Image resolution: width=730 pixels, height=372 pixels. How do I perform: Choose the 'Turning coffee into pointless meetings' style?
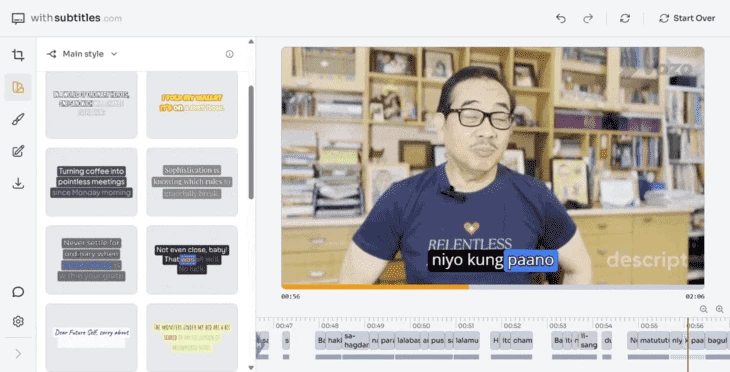(x=91, y=182)
